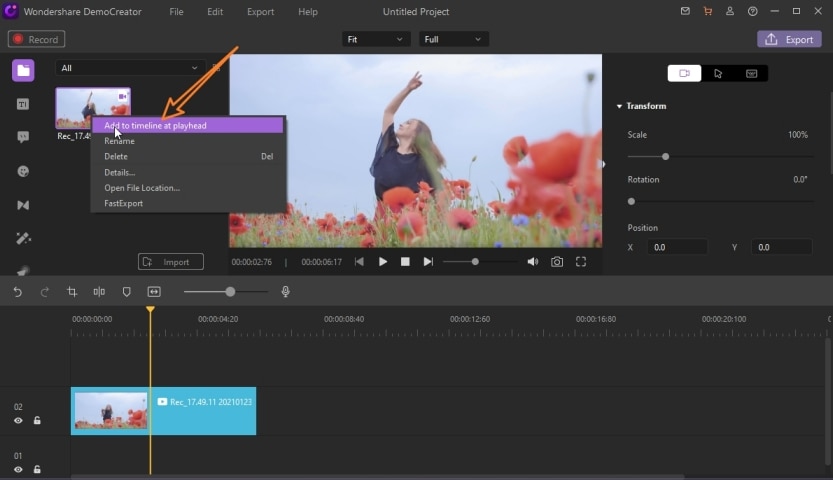Open the All media filter dropdown
The width and height of the screenshot is (833, 480).
coord(129,68)
